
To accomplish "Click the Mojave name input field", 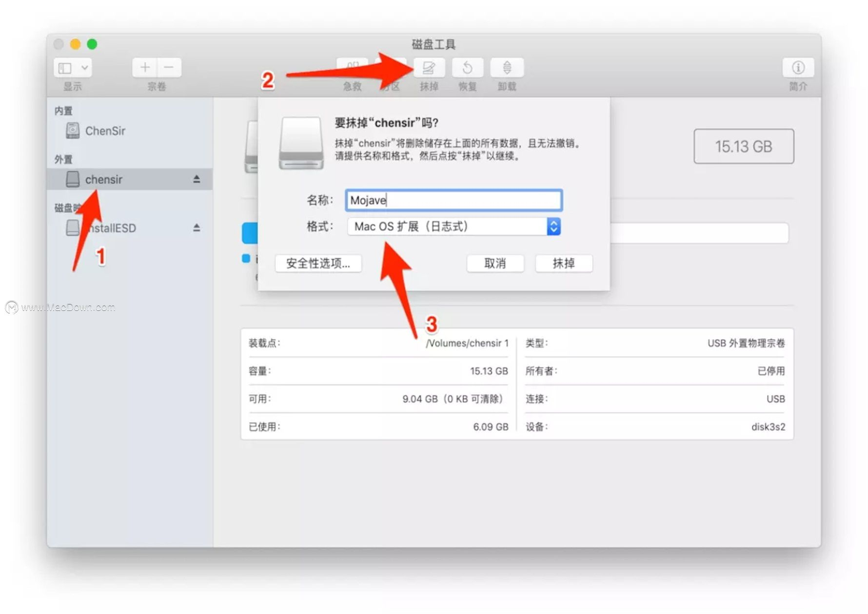I will point(454,200).
